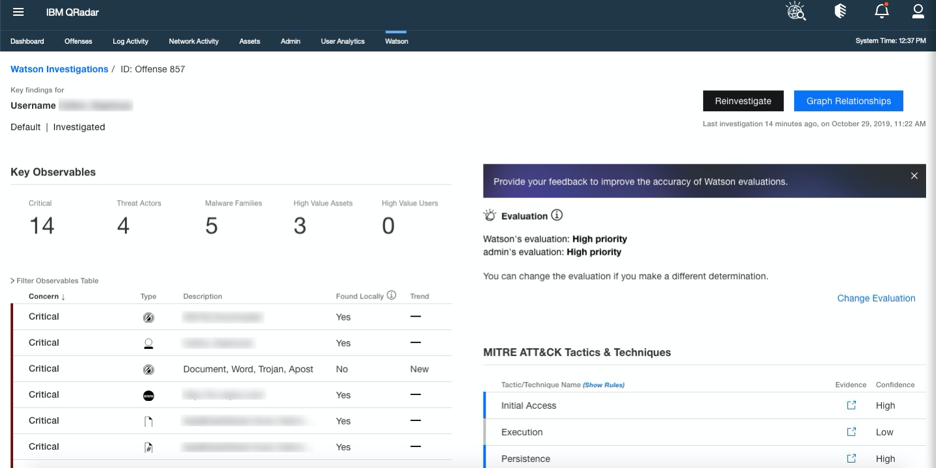The height and width of the screenshot is (468, 936).
Task: Click the Show Rules link
Action: 604,385
